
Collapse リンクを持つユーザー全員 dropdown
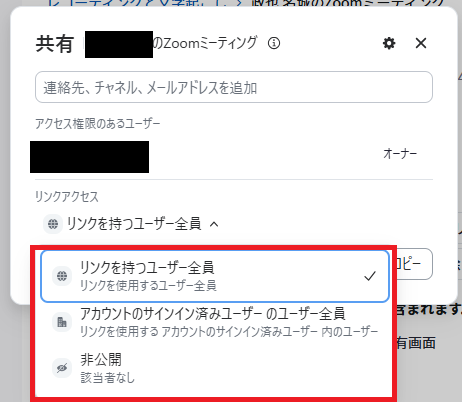pyautogui.click(x=131, y=224)
